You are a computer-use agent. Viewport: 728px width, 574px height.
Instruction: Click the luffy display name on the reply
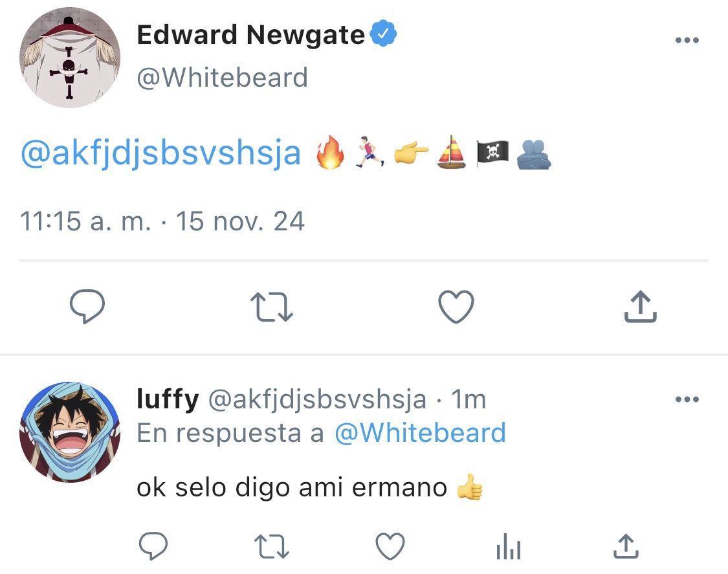pos(168,399)
